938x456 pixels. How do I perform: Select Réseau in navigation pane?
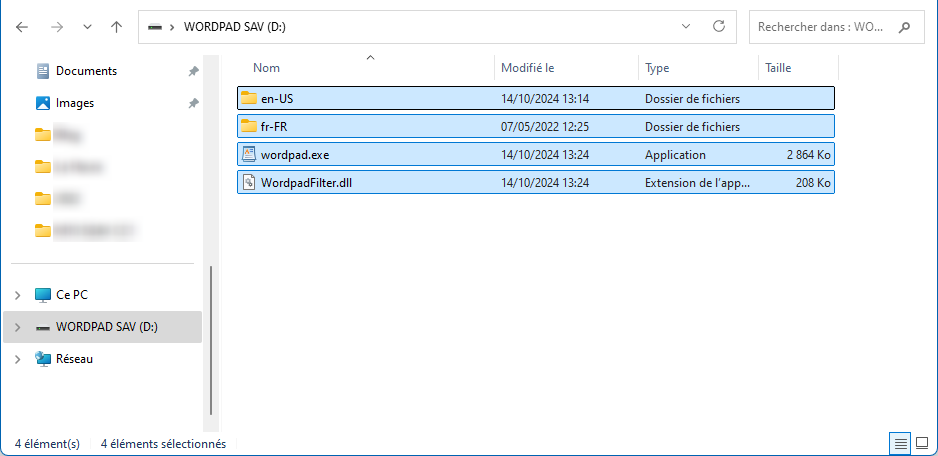point(74,359)
